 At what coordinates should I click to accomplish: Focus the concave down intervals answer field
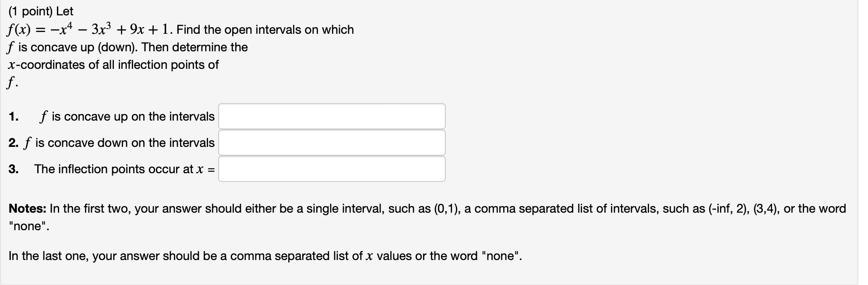pos(332,142)
